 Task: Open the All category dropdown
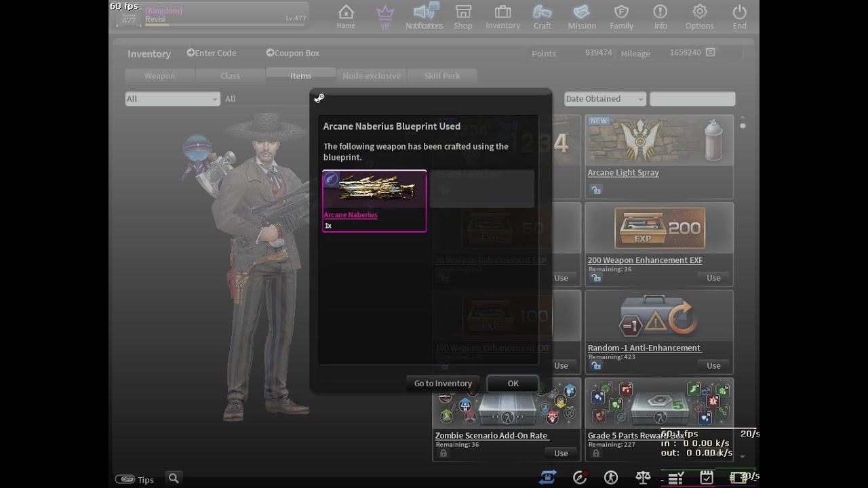coord(172,99)
